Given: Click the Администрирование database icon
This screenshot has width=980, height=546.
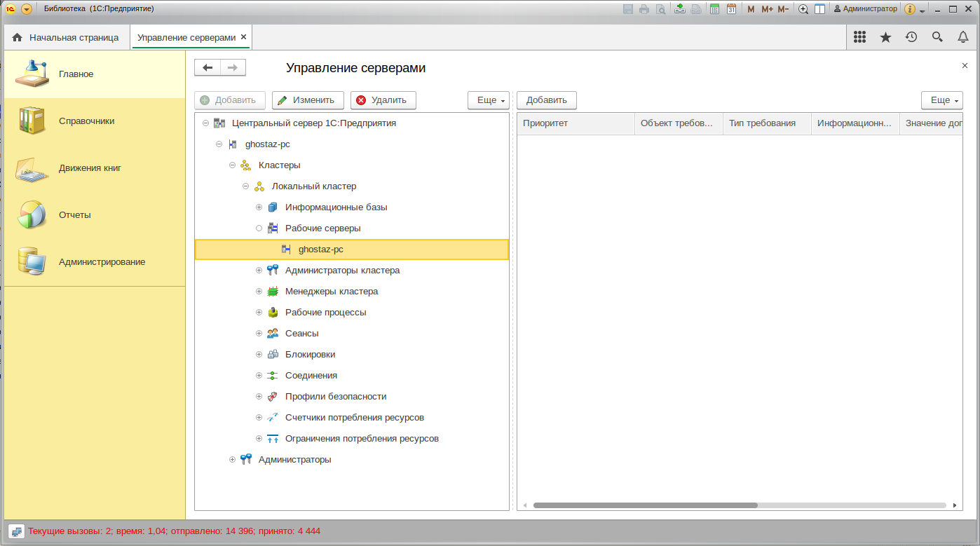Looking at the screenshot, I should [x=32, y=261].
